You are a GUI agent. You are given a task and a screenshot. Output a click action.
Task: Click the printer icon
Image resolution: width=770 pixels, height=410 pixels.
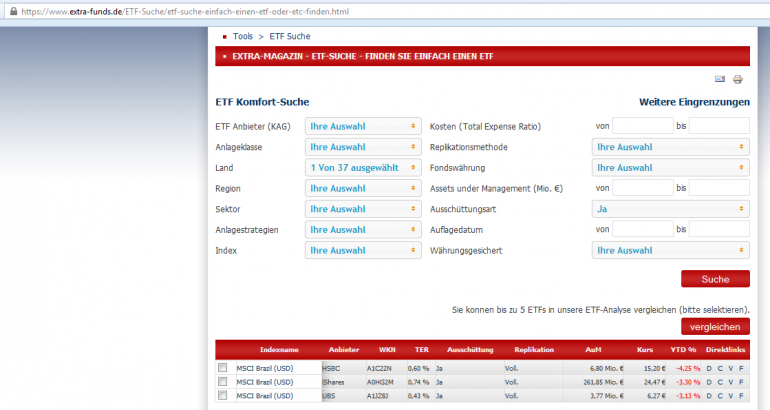[738, 79]
